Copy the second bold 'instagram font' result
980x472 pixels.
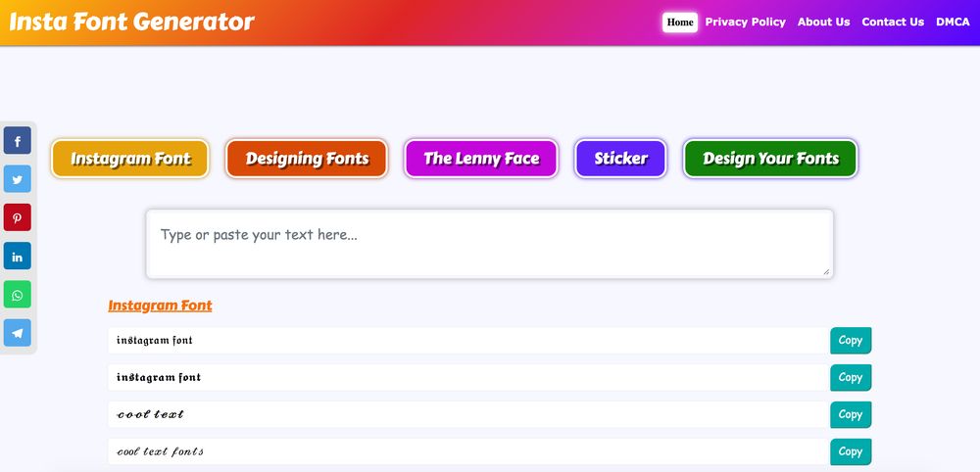coord(851,378)
